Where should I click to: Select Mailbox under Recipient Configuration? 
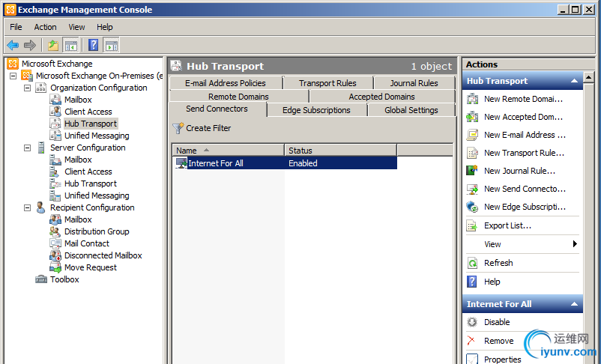pyautogui.click(x=78, y=219)
